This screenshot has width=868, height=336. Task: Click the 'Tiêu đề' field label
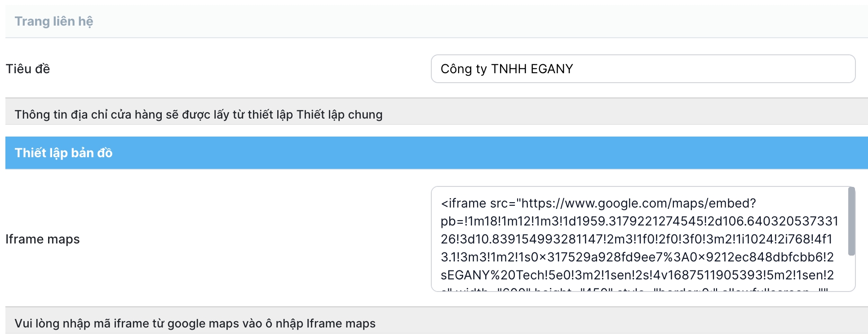coord(28,69)
